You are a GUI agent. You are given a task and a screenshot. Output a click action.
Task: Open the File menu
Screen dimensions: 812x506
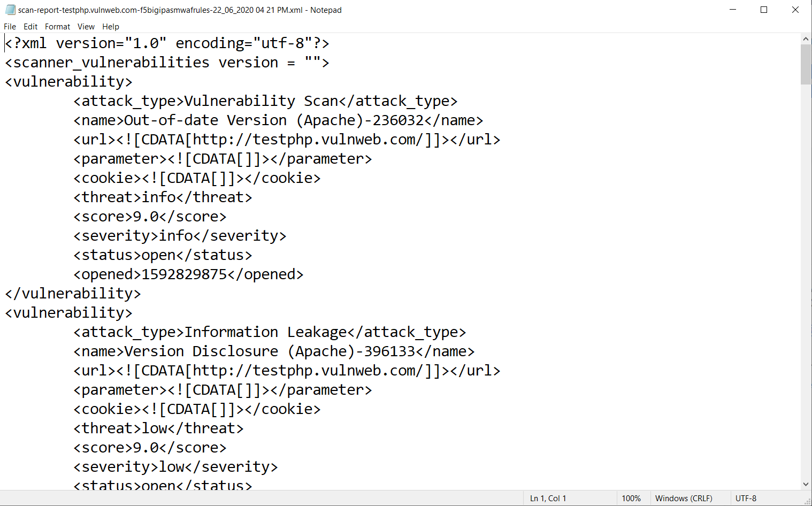tap(10, 27)
